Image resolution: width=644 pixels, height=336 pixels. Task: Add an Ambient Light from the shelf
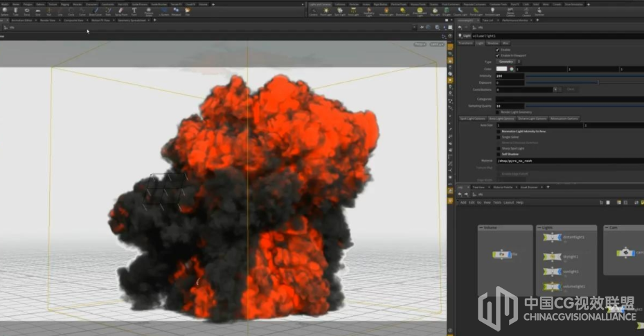(x=492, y=12)
